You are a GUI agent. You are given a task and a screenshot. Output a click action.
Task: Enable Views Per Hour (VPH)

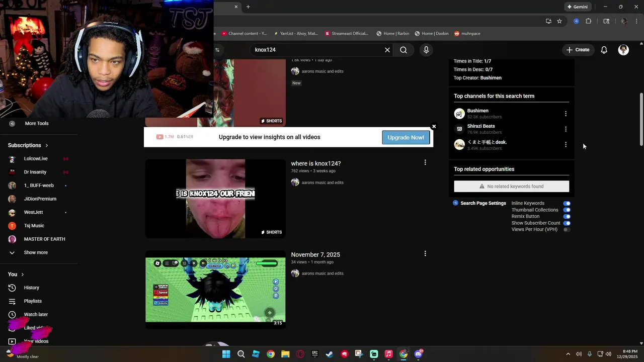point(567,230)
